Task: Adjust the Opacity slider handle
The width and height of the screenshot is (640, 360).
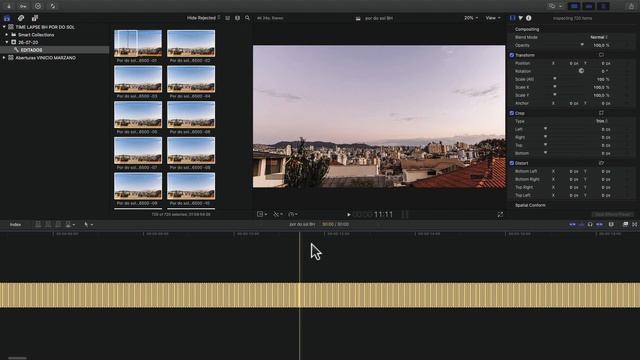Action: tap(582, 45)
